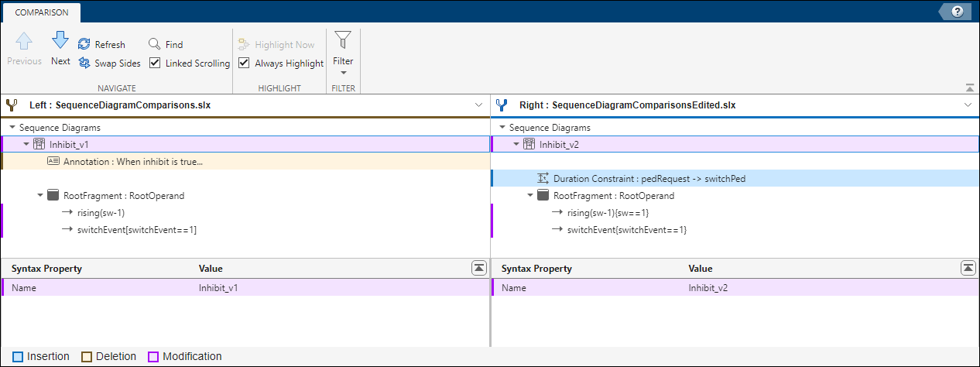This screenshot has height=367, width=980.
Task: Click the Refresh comparison icon
Action: coord(84,45)
